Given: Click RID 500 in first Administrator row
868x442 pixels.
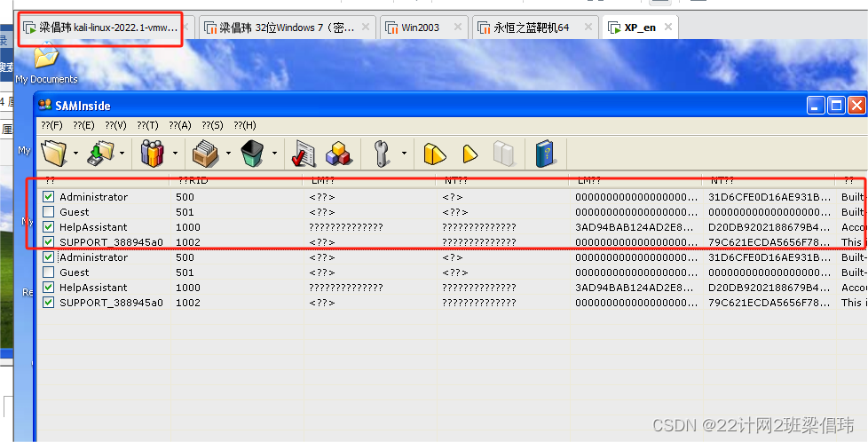Looking at the screenshot, I should click(185, 197).
